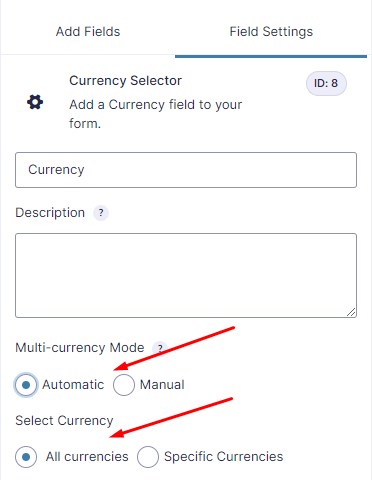The width and height of the screenshot is (372, 480).
Task: Click the Description textarea resize handle
Action: tap(351, 312)
